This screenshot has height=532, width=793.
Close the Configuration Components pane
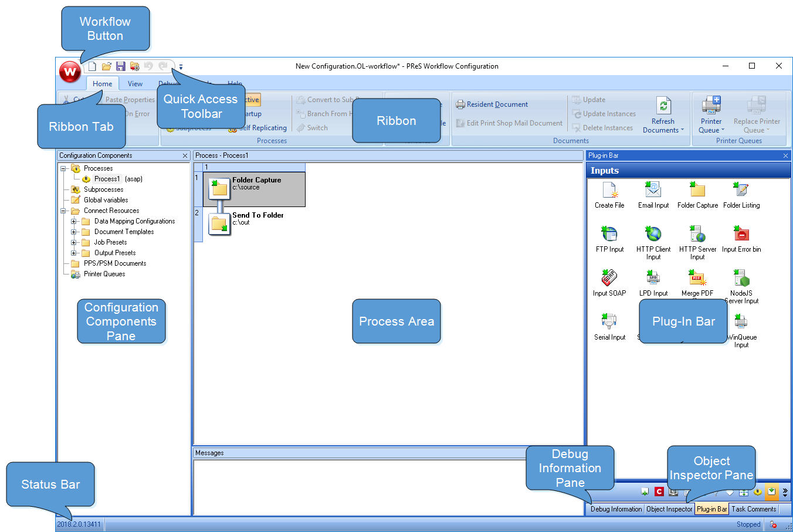185,155
